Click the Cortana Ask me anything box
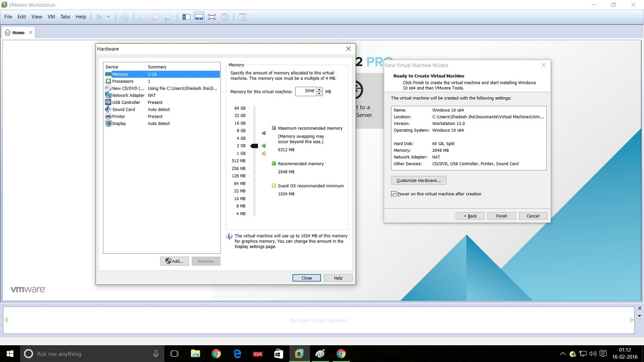 (92, 354)
